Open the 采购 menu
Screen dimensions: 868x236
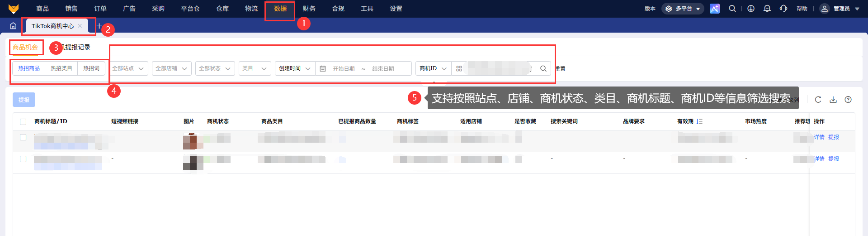(158, 9)
